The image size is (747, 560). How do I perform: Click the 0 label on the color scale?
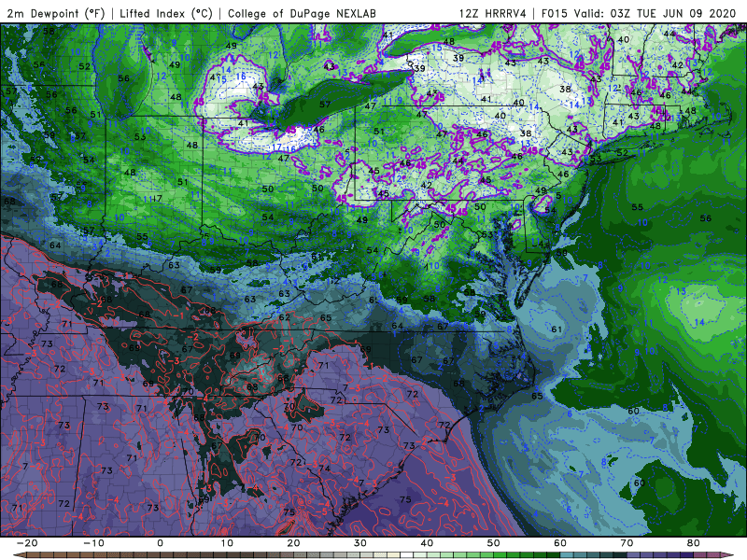[x=160, y=543]
